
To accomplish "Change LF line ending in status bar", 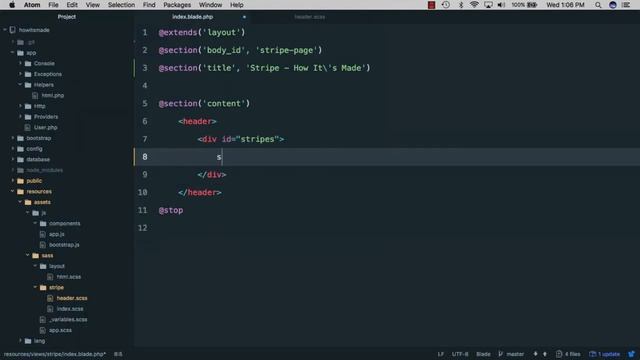I will (440, 354).
